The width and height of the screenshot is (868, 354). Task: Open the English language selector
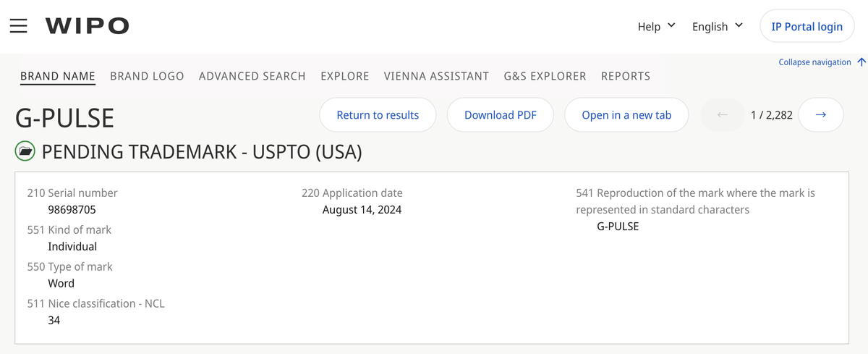coord(717,26)
